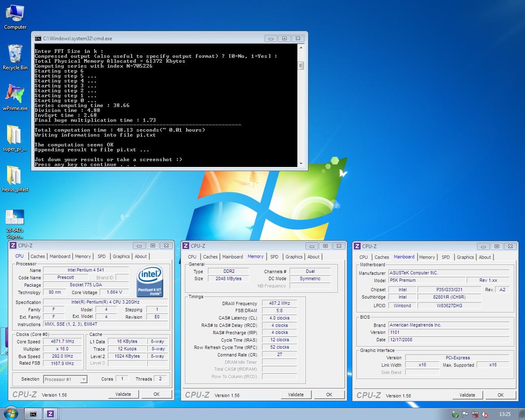Open the Recycle Bin icon
525x420 pixels.
tap(15, 57)
